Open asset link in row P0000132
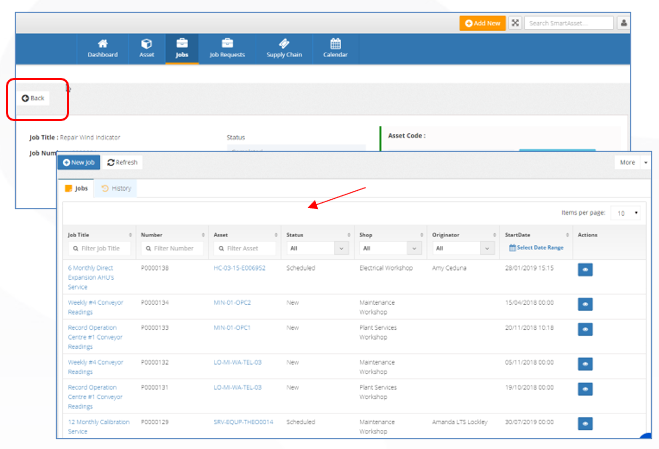 coord(237,362)
